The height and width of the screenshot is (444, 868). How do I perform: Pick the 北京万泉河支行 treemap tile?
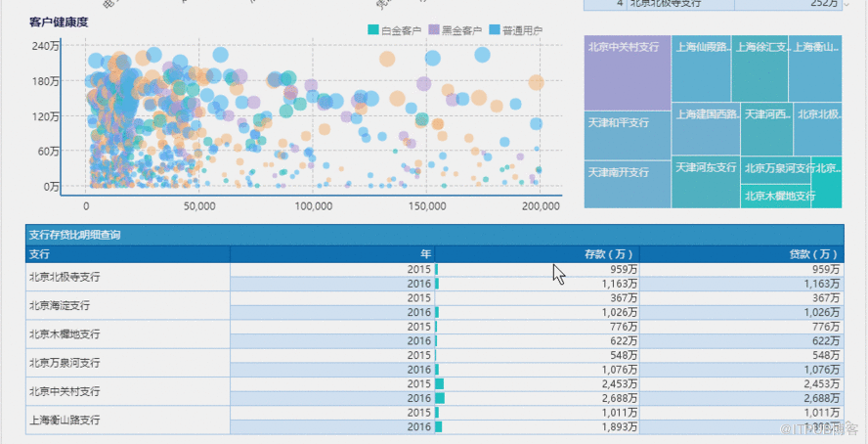776,168
